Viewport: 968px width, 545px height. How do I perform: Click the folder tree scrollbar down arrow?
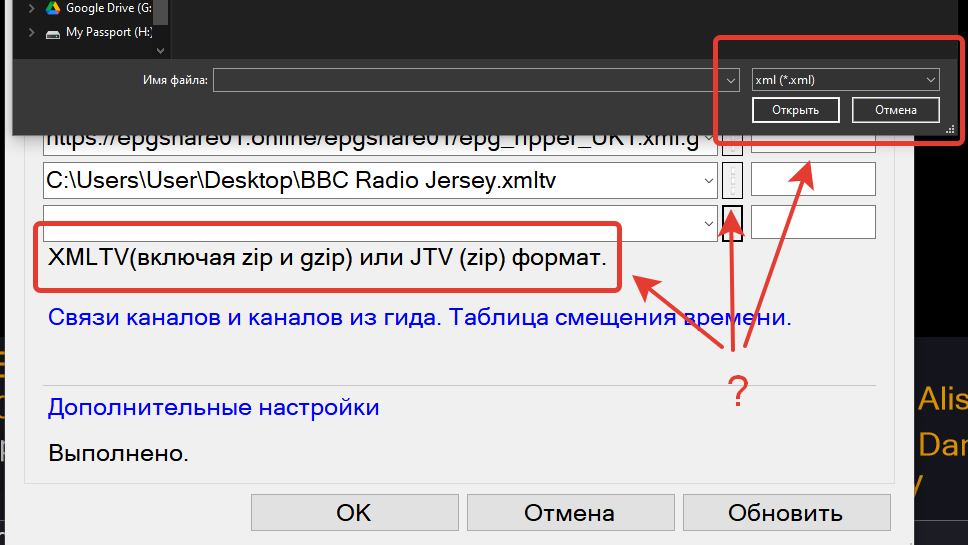click(x=161, y=50)
